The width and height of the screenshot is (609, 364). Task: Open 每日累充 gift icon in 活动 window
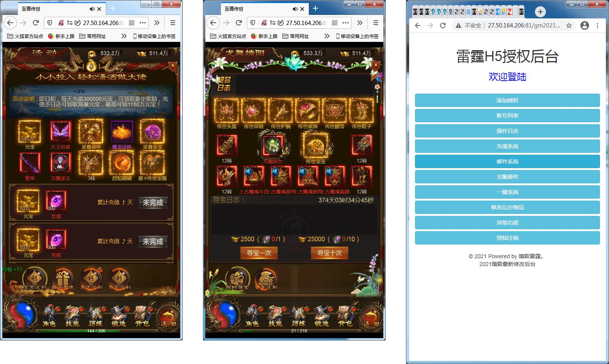[63, 279]
